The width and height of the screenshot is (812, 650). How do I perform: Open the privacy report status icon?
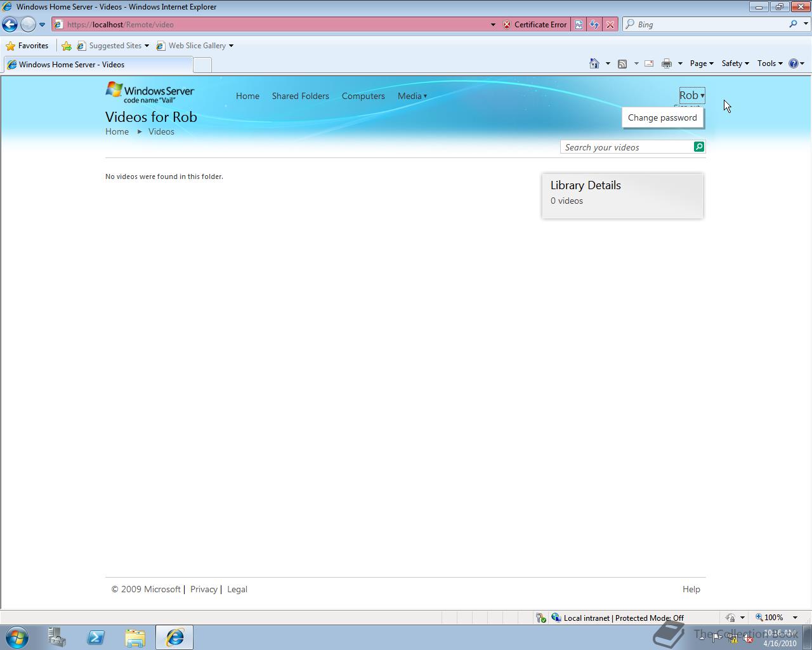pos(730,618)
